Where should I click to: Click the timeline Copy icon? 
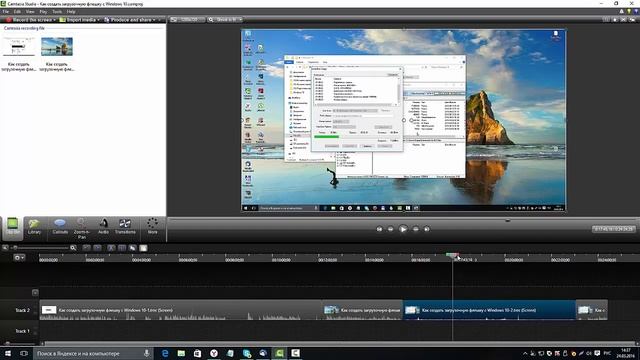click(133, 248)
